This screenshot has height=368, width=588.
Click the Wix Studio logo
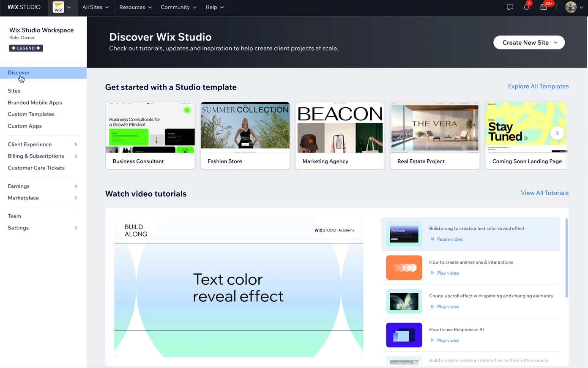(23, 7)
